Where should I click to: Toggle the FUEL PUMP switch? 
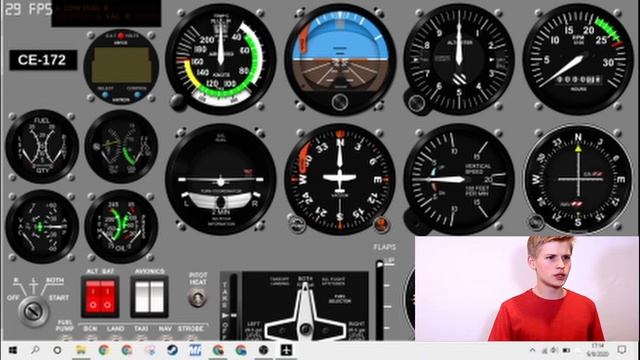(65, 338)
